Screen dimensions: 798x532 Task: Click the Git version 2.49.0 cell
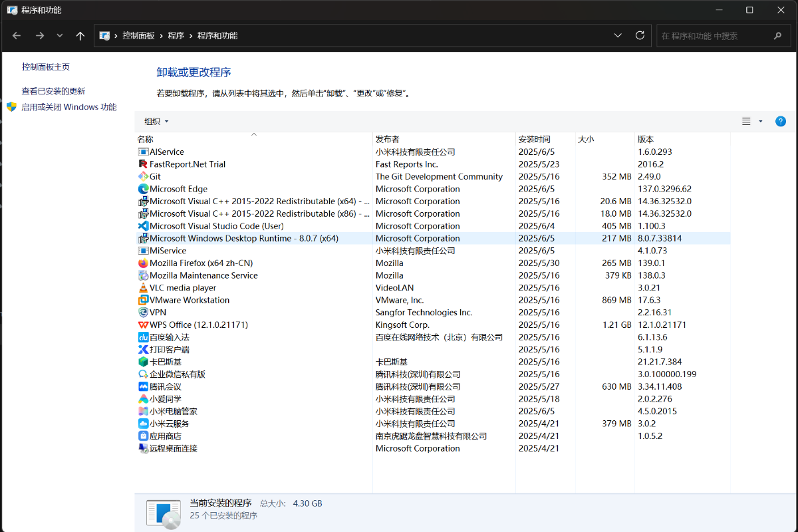point(650,177)
